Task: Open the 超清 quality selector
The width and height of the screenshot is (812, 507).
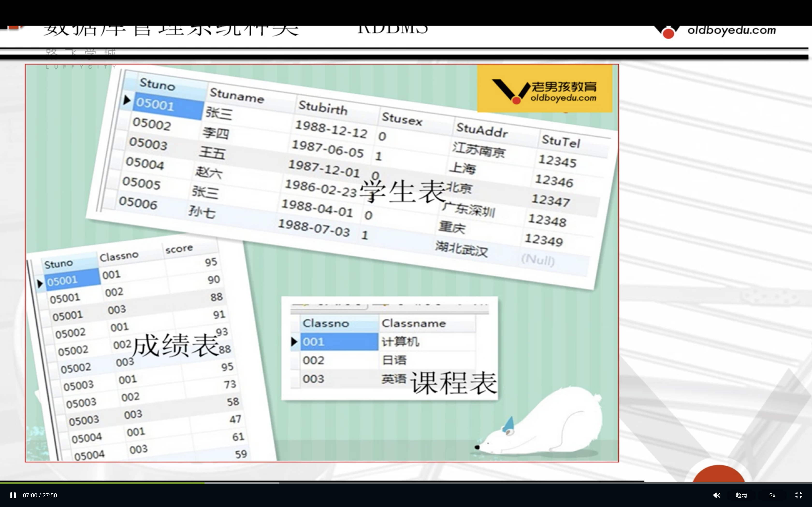Action: point(741,495)
